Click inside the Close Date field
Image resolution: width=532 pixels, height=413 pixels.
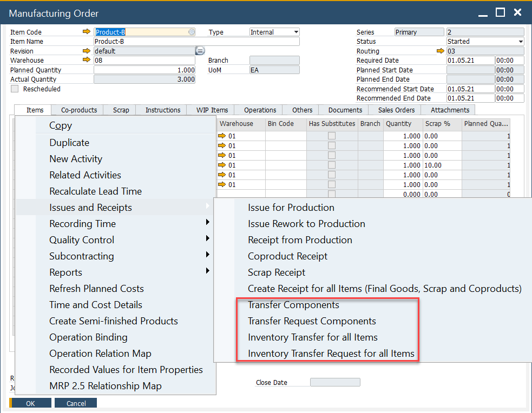[x=334, y=382]
